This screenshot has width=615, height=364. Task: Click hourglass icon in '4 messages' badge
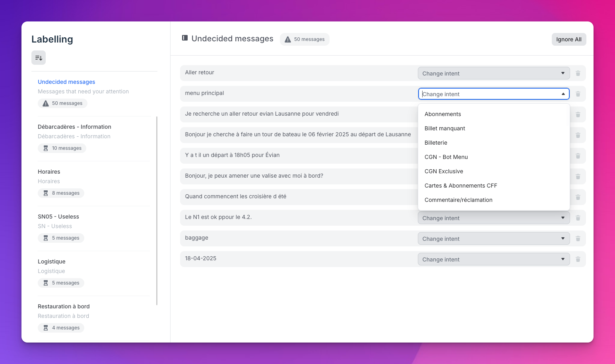46,328
